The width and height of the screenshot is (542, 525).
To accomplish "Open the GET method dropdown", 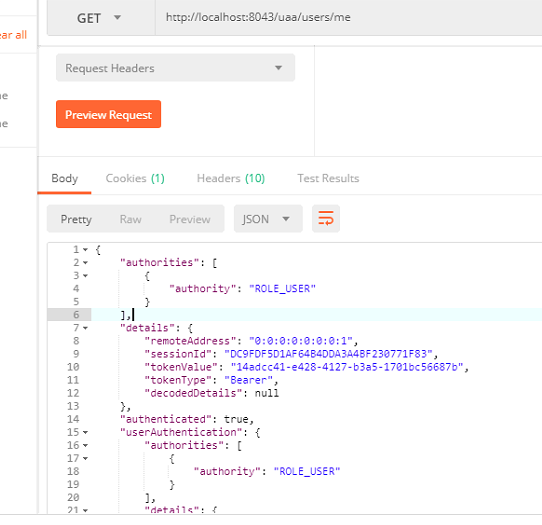I will click(101, 18).
